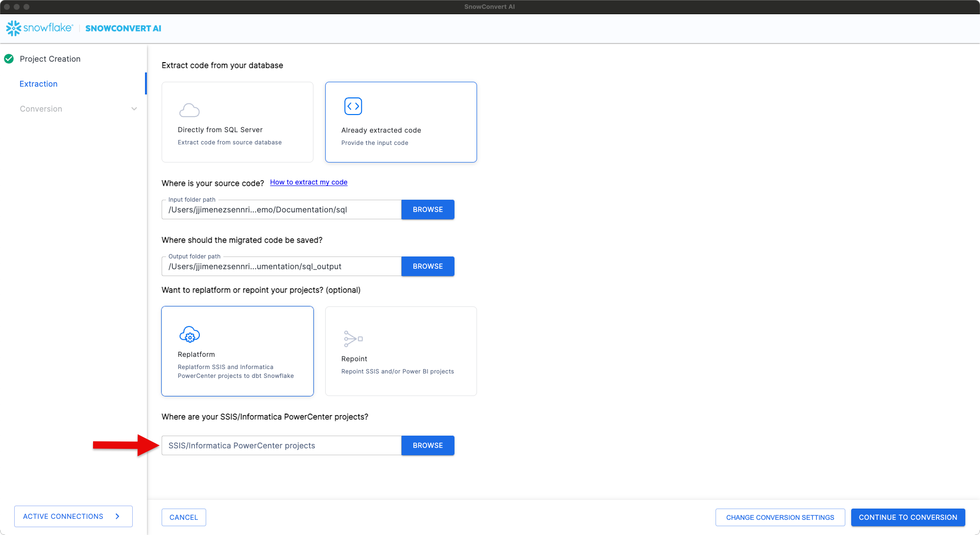Click the CHANGE CONVERSION SETTINGS button
The image size is (980, 535).
780,517
